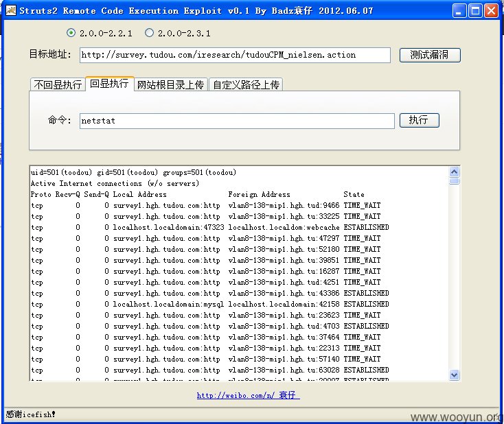Click the 目标地址 label
Screen dimensions: 504x424
(x=50, y=54)
